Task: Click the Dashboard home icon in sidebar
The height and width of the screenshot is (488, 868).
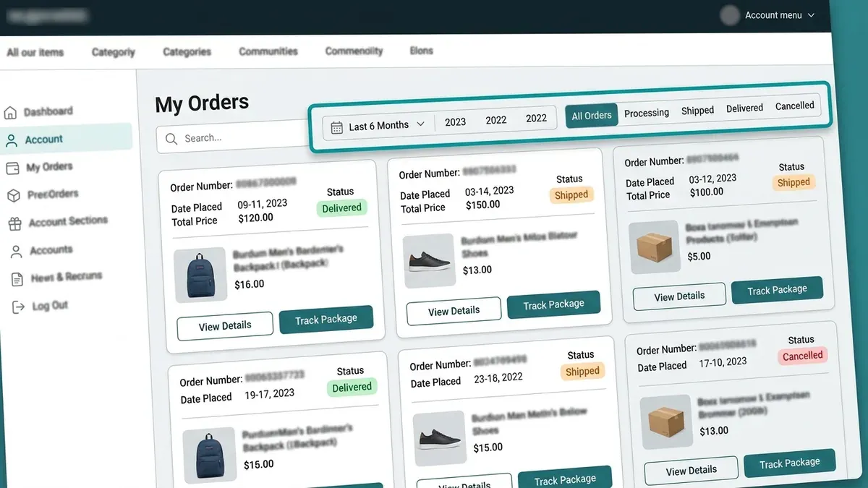Action: [11, 113]
